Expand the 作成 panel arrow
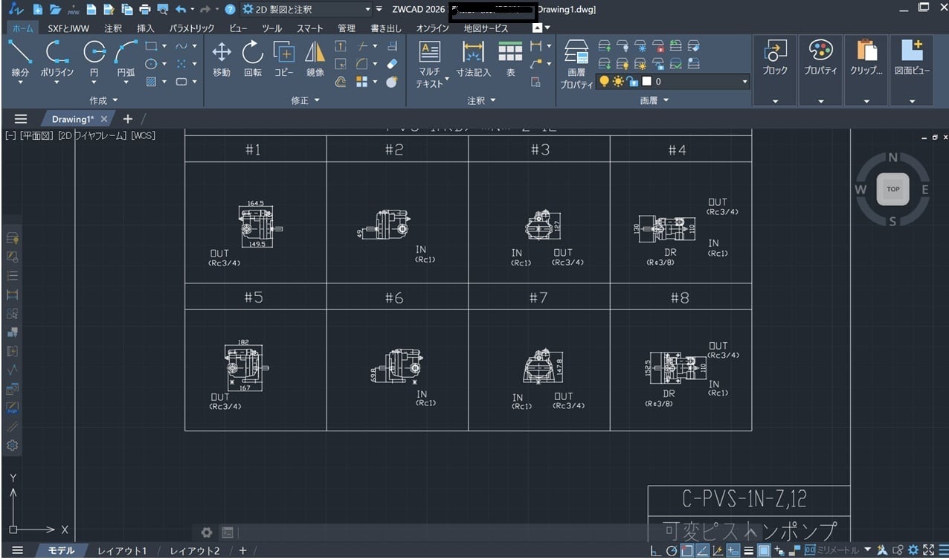Viewport: 949px width, 560px height. pyautogui.click(x=115, y=100)
